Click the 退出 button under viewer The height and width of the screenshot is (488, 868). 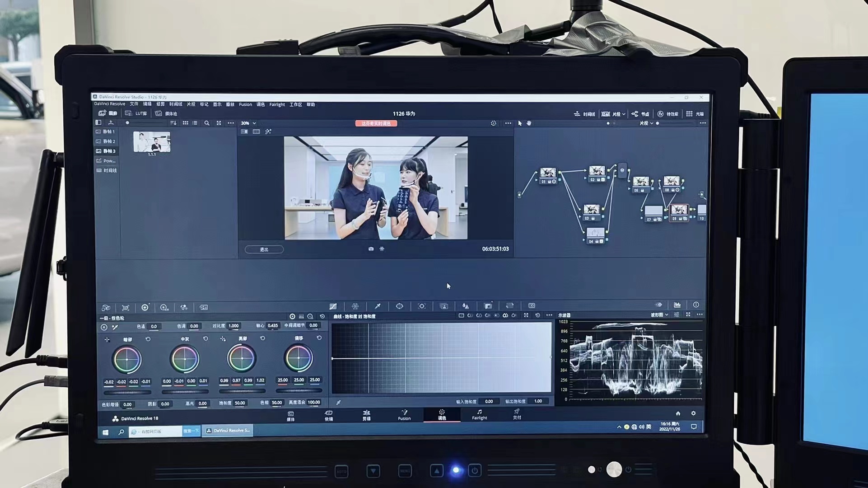[264, 249]
